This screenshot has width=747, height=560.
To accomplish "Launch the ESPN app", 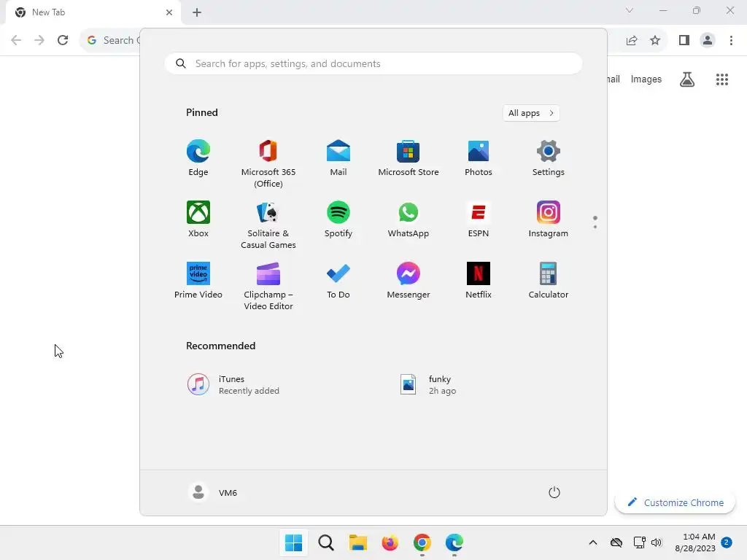I will pyautogui.click(x=479, y=219).
